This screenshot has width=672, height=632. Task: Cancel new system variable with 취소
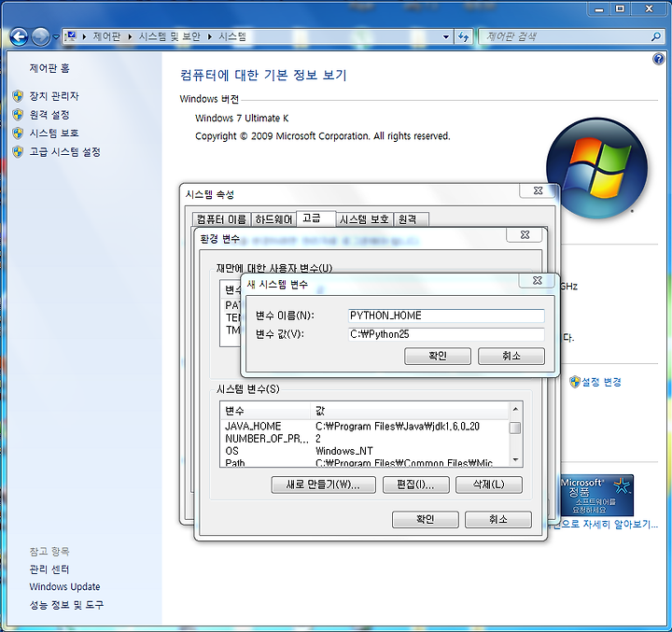pyautogui.click(x=511, y=356)
